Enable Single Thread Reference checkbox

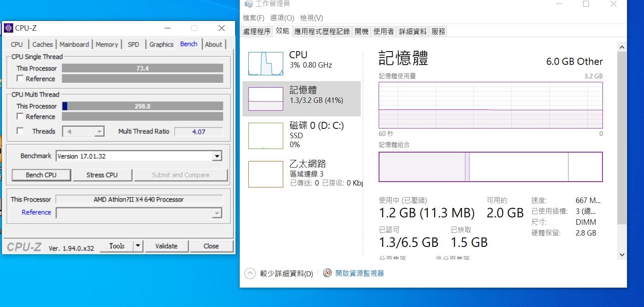(20, 78)
